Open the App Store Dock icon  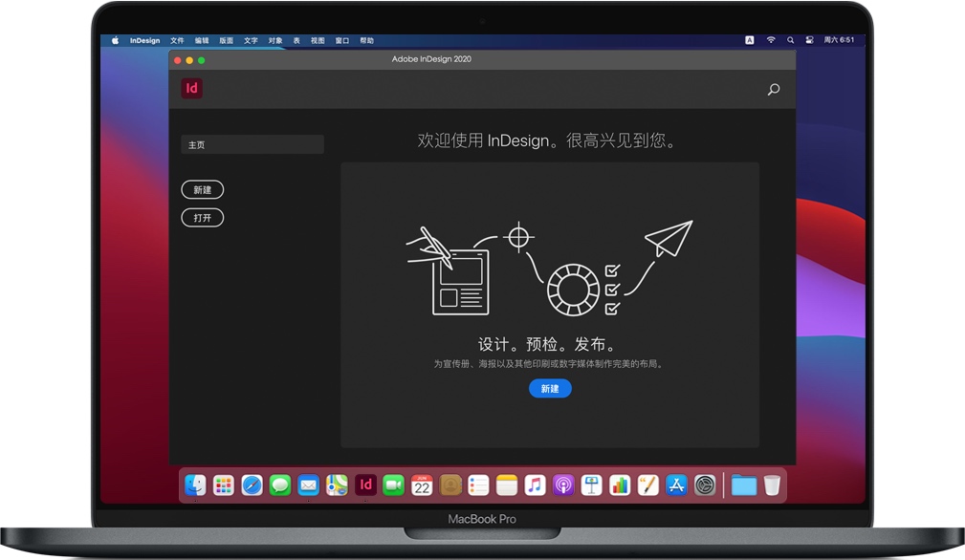tap(676, 485)
